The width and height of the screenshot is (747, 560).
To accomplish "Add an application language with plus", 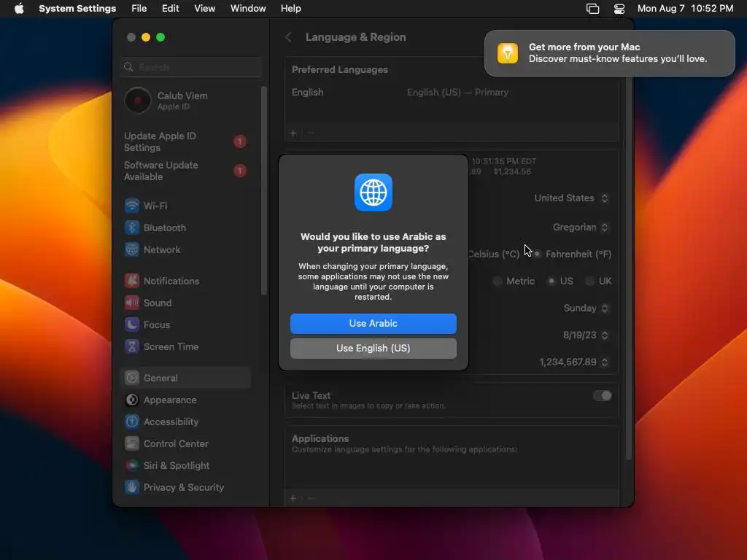I will click(x=293, y=498).
